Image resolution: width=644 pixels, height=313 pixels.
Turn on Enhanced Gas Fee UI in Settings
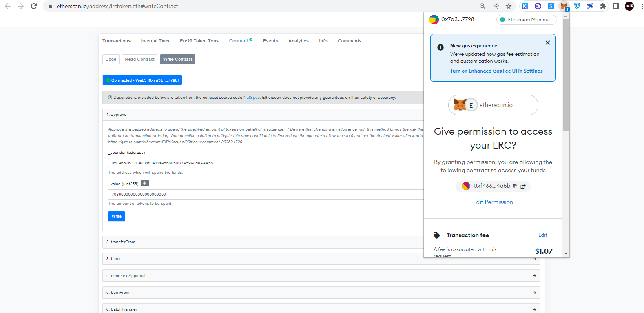tap(496, 71)
